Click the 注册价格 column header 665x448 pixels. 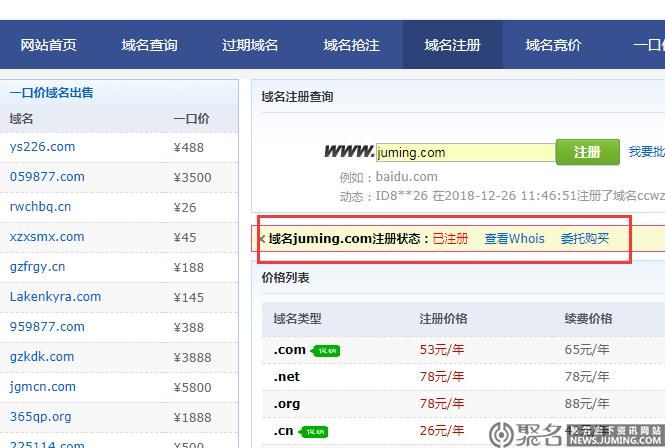coord(443,319)
